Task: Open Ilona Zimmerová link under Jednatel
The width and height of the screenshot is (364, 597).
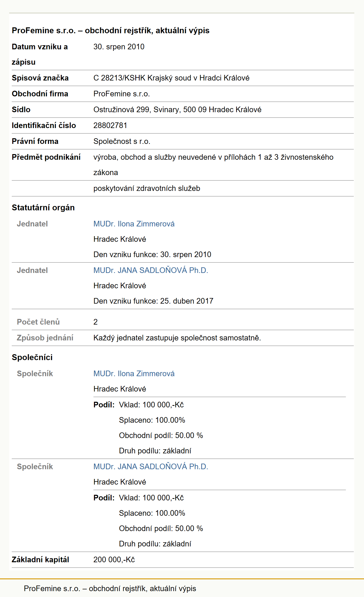Action: (134, 224)
